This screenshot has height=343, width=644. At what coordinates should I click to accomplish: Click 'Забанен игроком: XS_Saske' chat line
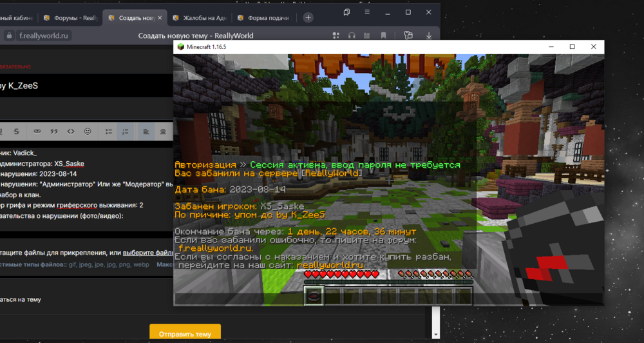tap(240, 206)
